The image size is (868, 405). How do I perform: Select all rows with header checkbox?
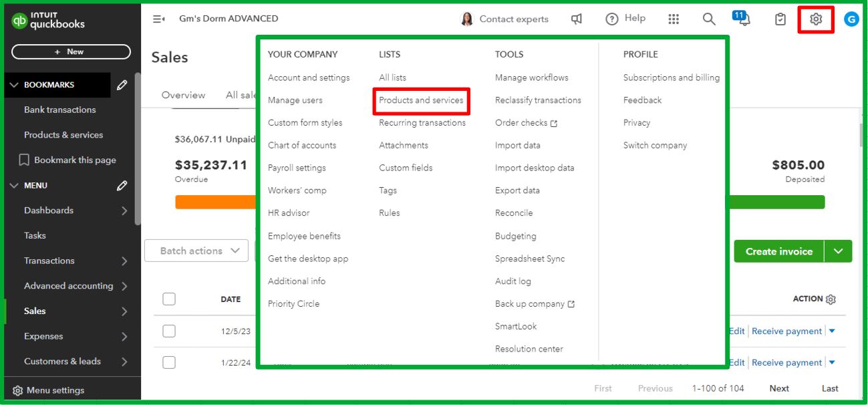tap(169, 299)
